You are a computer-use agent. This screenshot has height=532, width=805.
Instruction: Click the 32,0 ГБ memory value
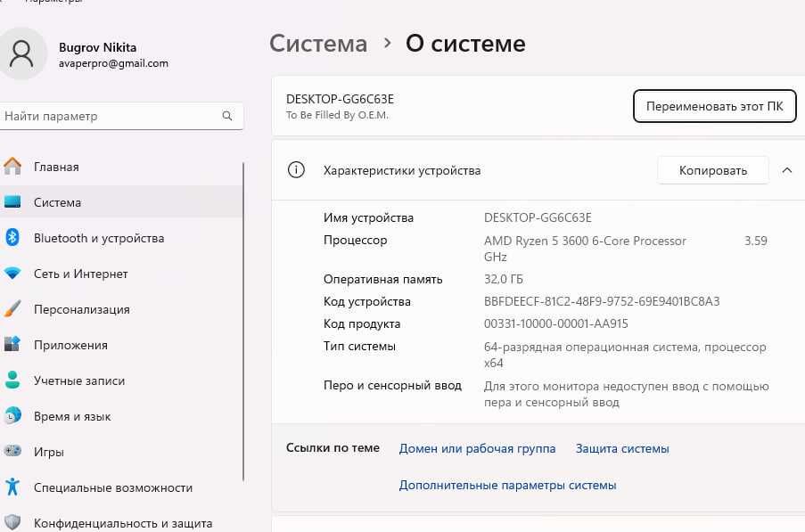(503, 279)
